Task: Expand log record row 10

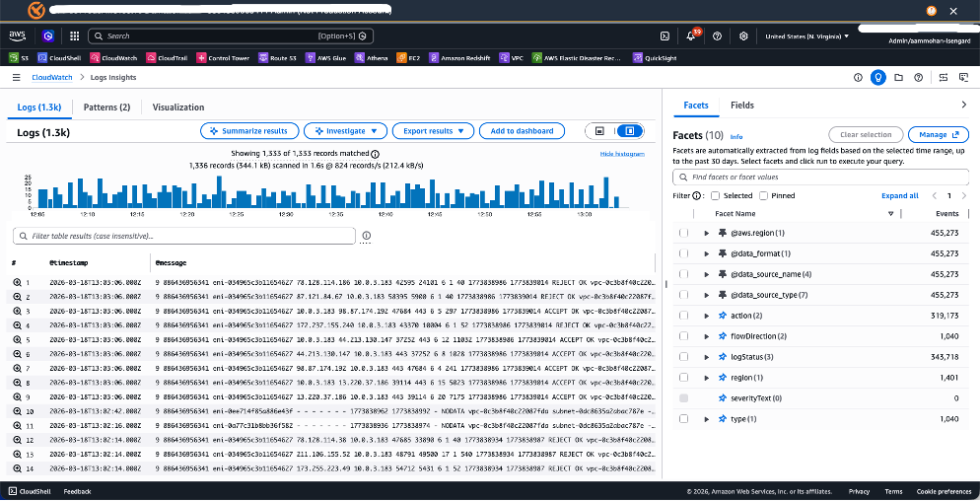Action: [17, 411]
